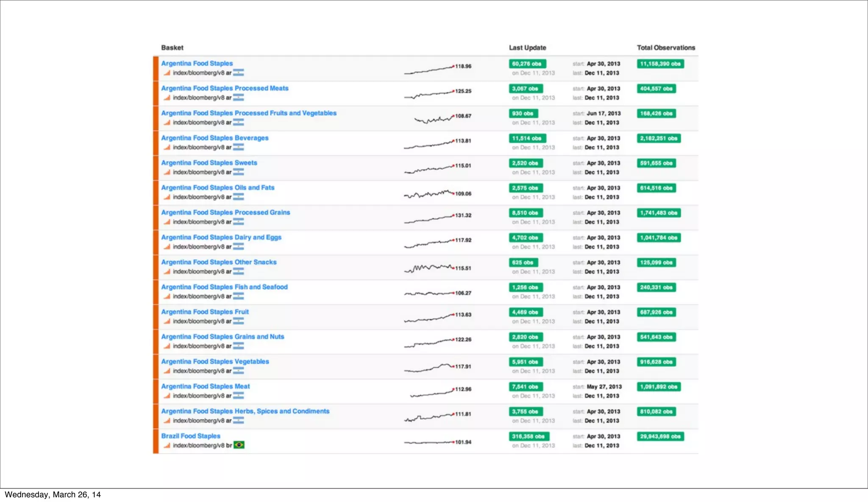Click the 60,276 obs green badge
The height and width of the screenshot is (502, 868).
527,64
